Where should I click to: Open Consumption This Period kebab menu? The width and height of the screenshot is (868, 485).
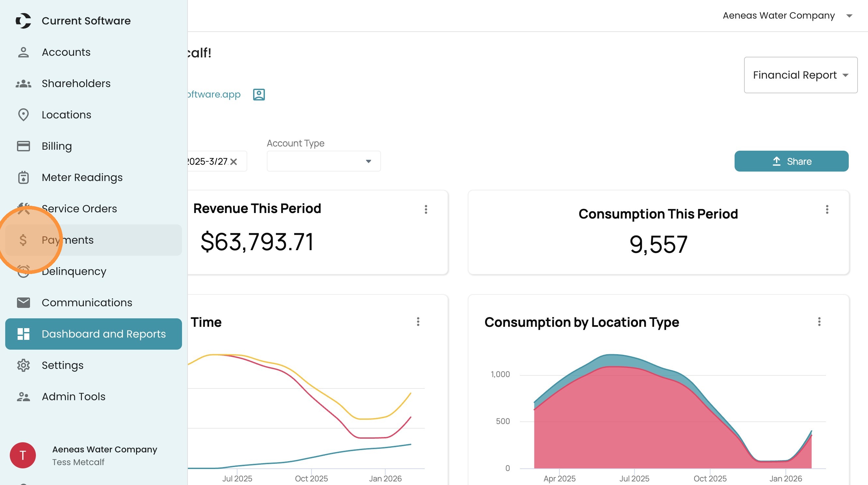pyautogui.click(x=827, y=209)
